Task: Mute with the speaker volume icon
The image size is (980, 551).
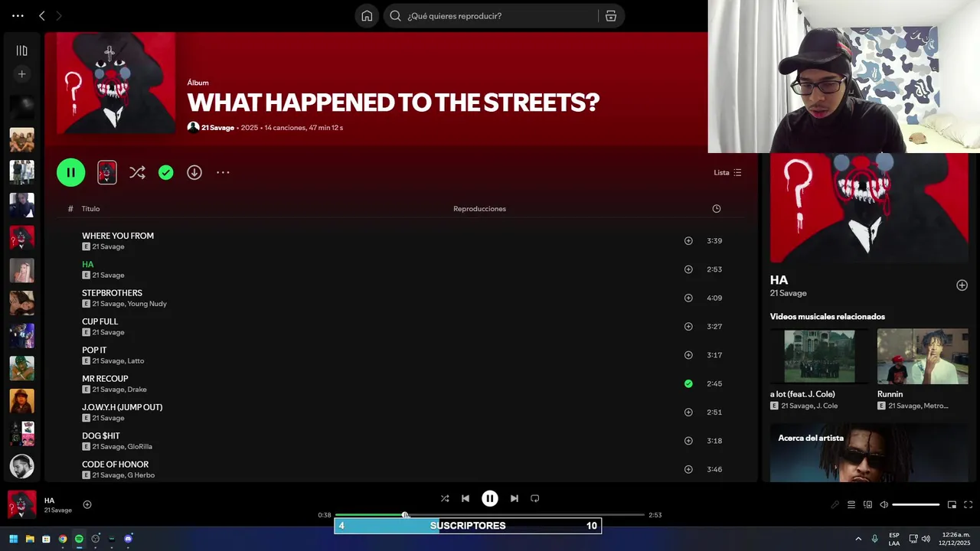Action: click(x=884, y=504)
